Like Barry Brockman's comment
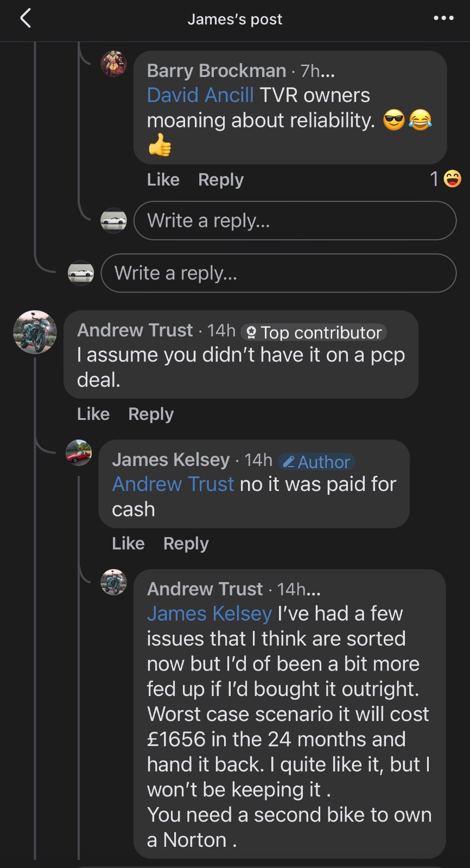 (163, 180)
